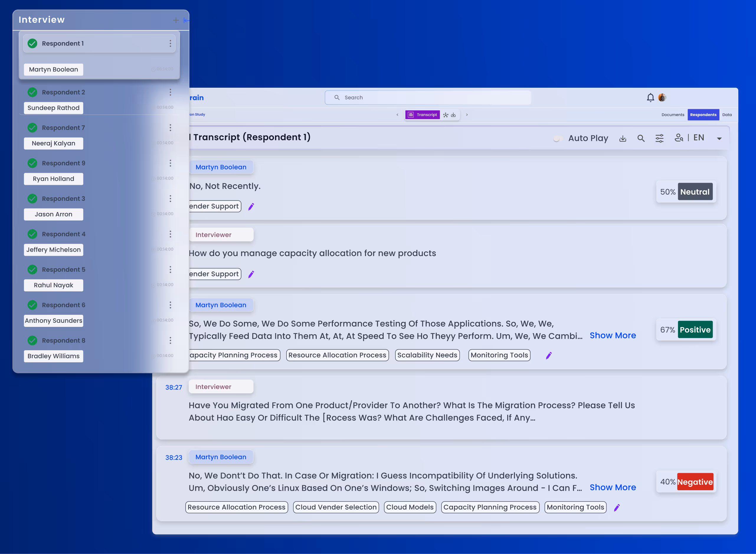Toggle the Auto Play switch
The width and height of the screenshot is (756, 554).
[x=557, y=138]
